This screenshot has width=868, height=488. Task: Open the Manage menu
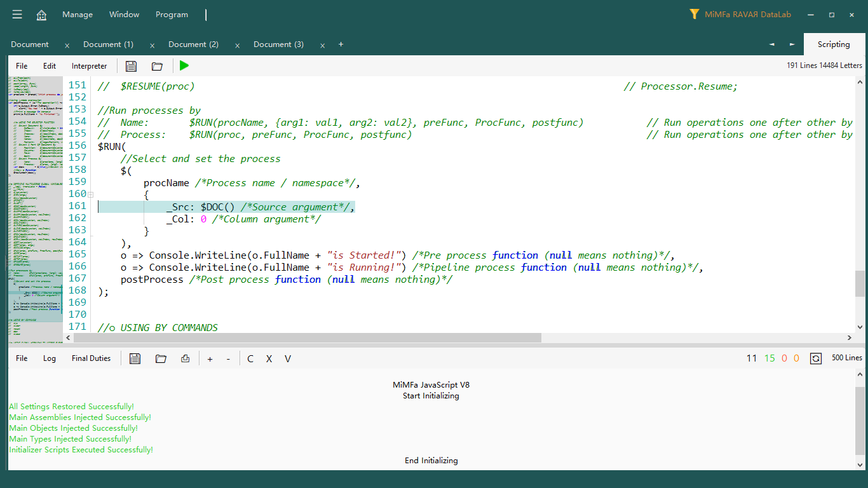click(78, 15)
